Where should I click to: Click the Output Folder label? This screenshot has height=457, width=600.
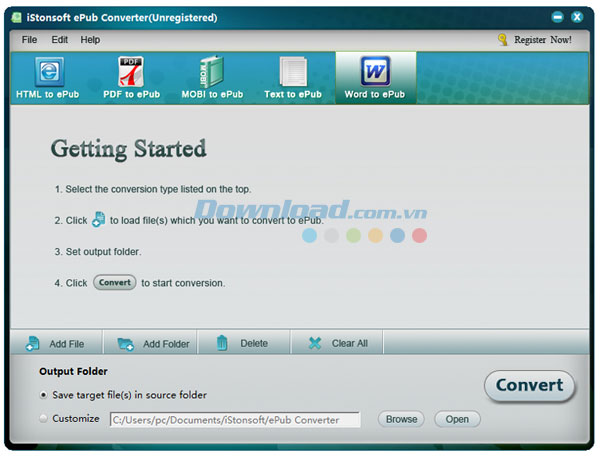(x=73, y=371)
